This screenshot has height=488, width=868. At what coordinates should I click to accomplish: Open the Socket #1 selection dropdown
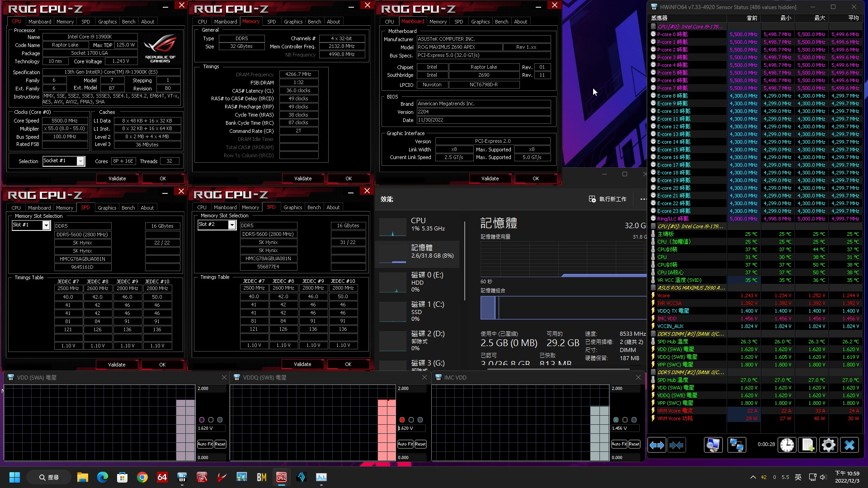(80, 161)
